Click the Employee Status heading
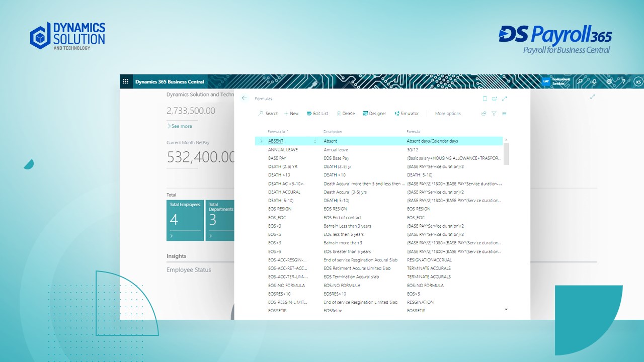Viewport: 644px width, 362px height. [x=189, y=270]
